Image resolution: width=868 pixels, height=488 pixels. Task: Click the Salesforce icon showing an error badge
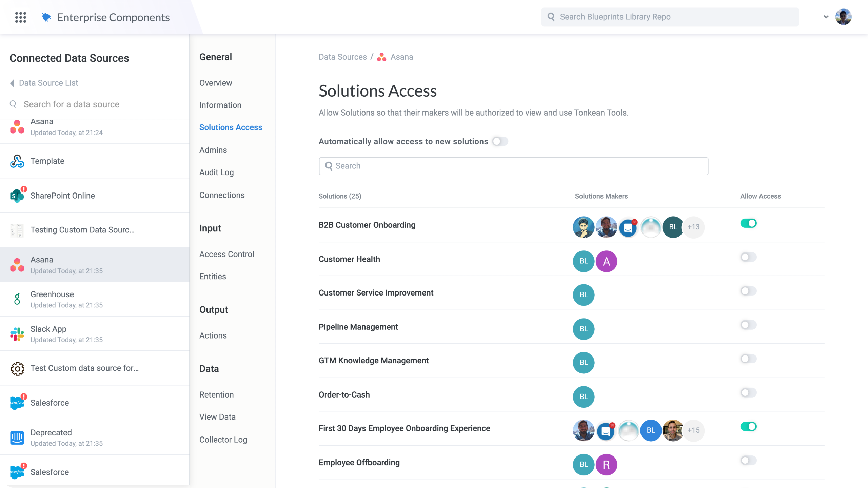(17, 403)
